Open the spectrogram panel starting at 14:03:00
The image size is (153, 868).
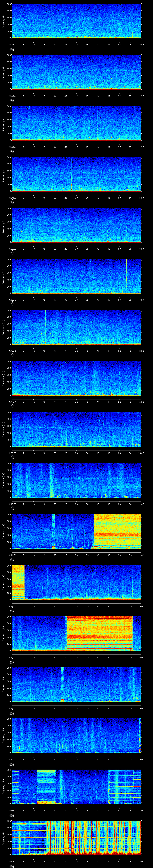(76, 123)
